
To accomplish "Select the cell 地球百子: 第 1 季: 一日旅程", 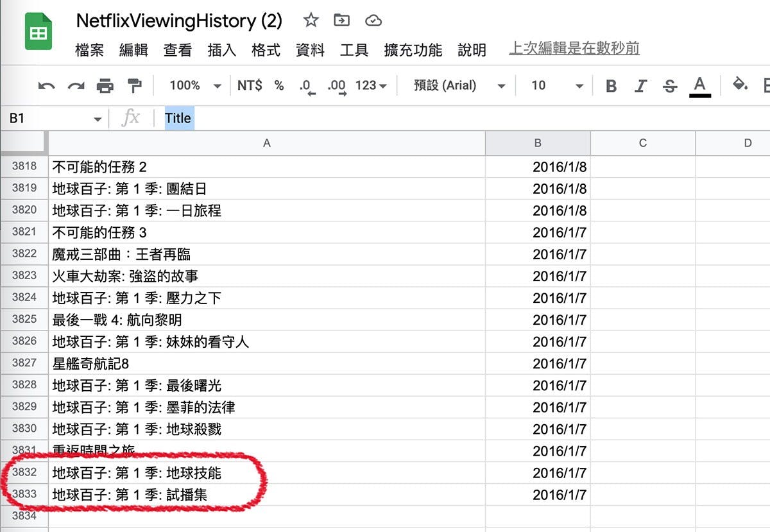I will point(267,210).
